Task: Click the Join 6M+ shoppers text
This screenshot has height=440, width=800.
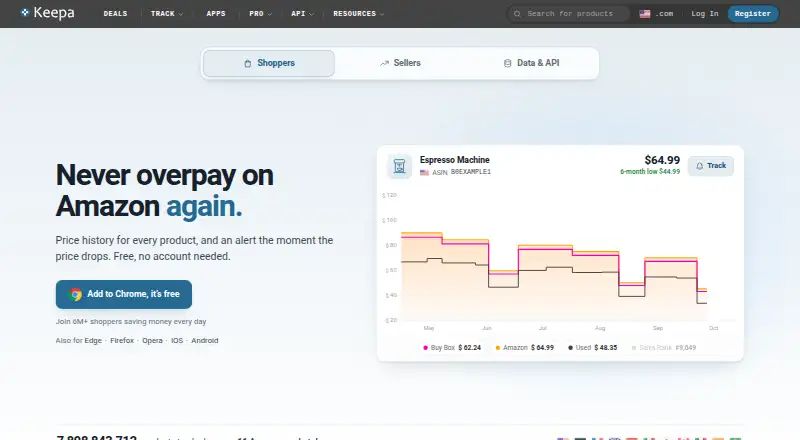Action: pos(131,322)
